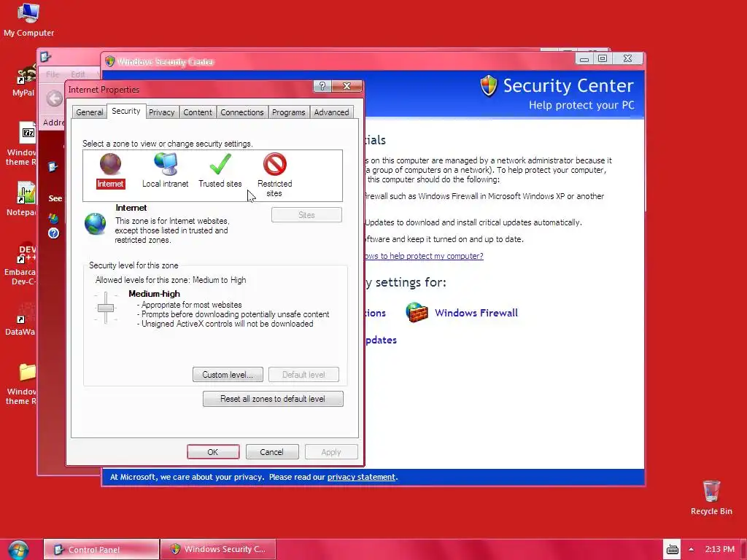Click the Custom level button
Viewport: 747px width, 560px height.
pos(228,374)
